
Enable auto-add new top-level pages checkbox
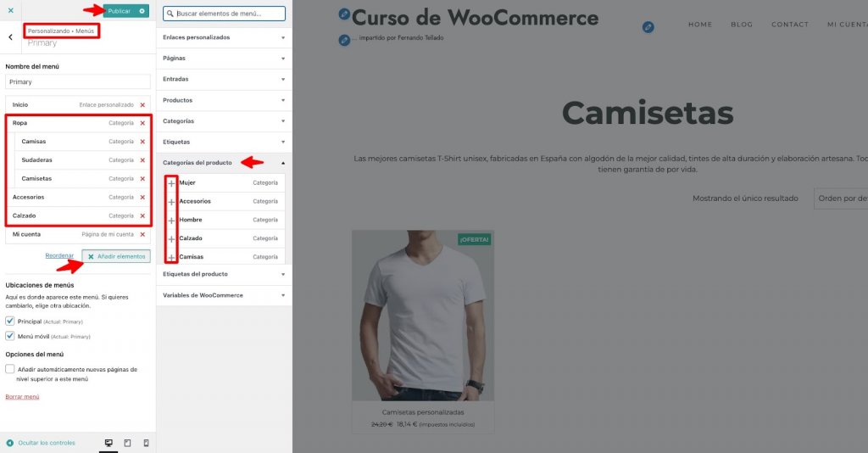(x=10, y=369)
